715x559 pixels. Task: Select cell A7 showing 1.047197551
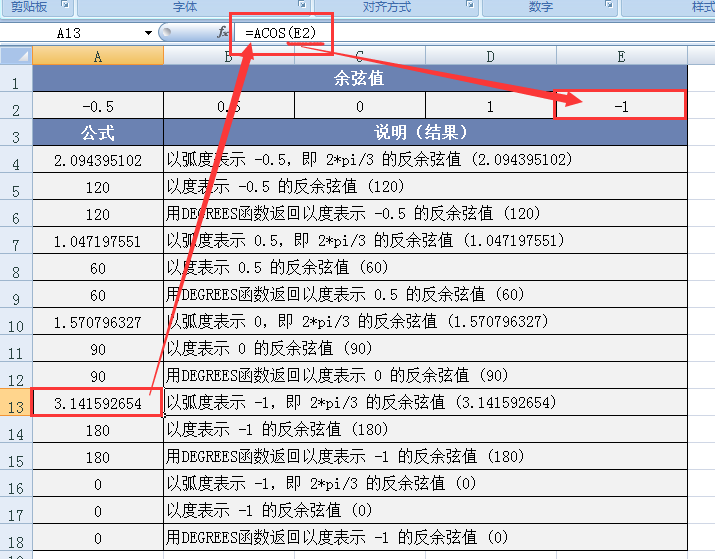pyautogui.click(x=98, y=240)
